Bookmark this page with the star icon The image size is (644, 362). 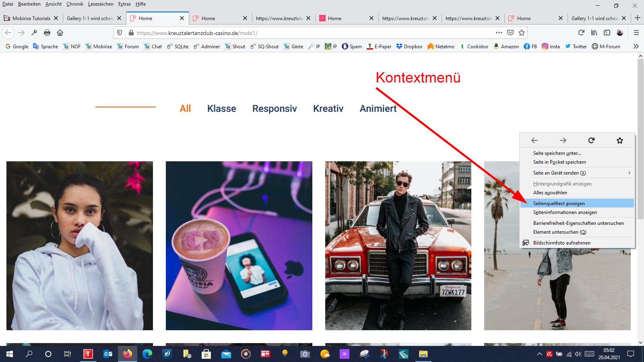tap(522, 33)
